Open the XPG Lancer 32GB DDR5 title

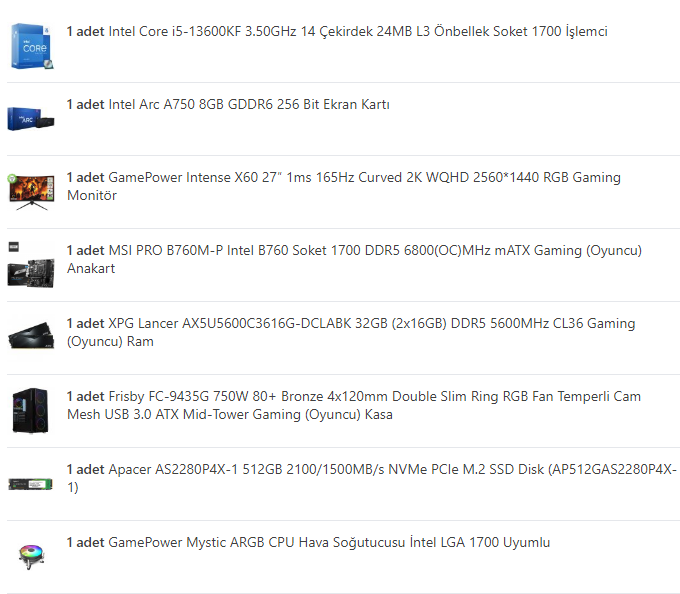pyautogui.click(x=371, y=323)
